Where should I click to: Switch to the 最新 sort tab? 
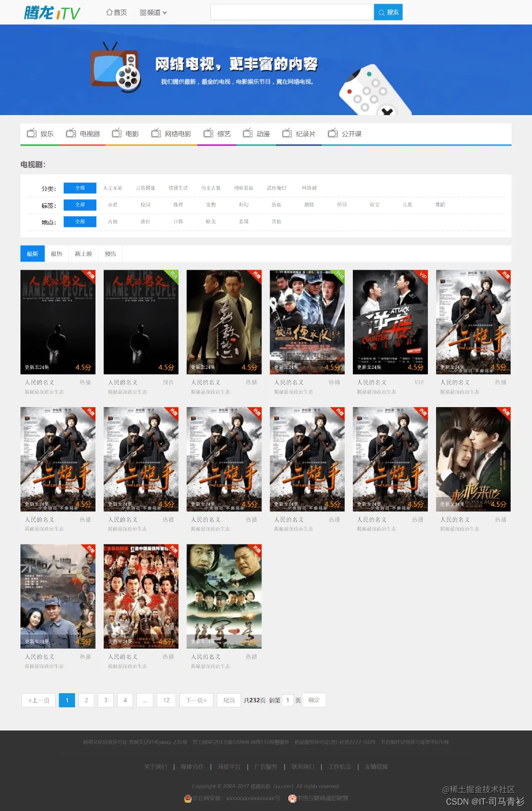(x=32, y=254)
